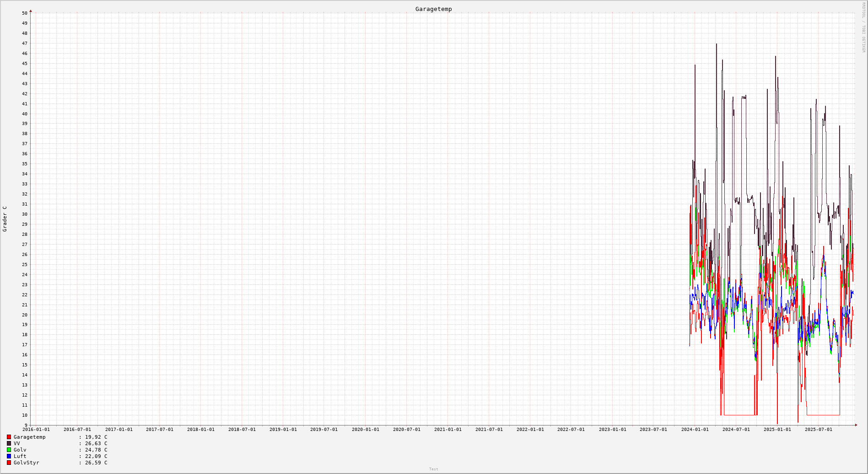
Task: Select the 2016-01-01 x-axis date label
Action: (36, 430)
